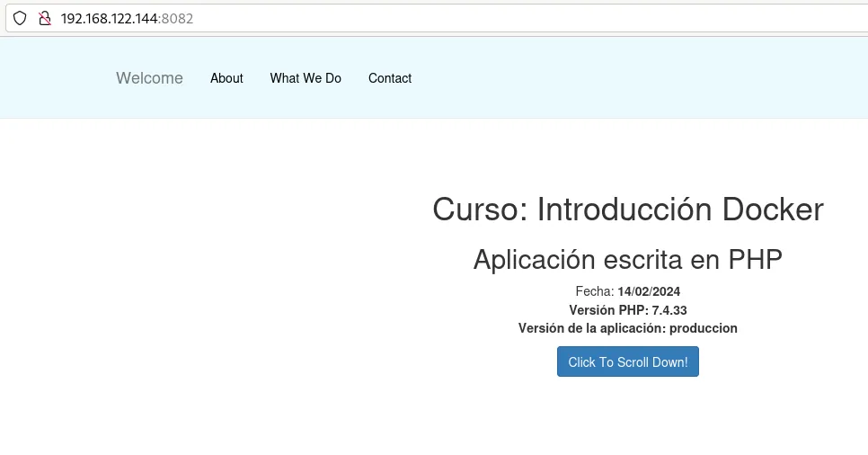Click the Welcome brand link

[x=149, y=78]
